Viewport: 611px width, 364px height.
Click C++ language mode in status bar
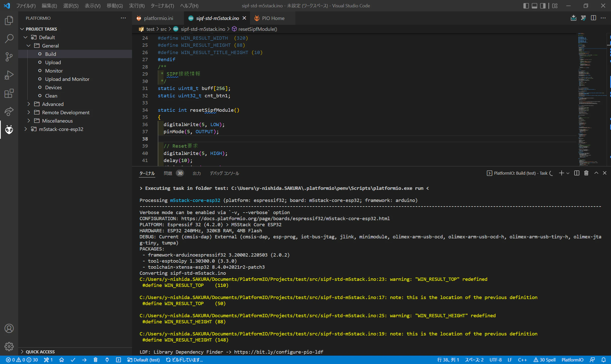(522, 360)
